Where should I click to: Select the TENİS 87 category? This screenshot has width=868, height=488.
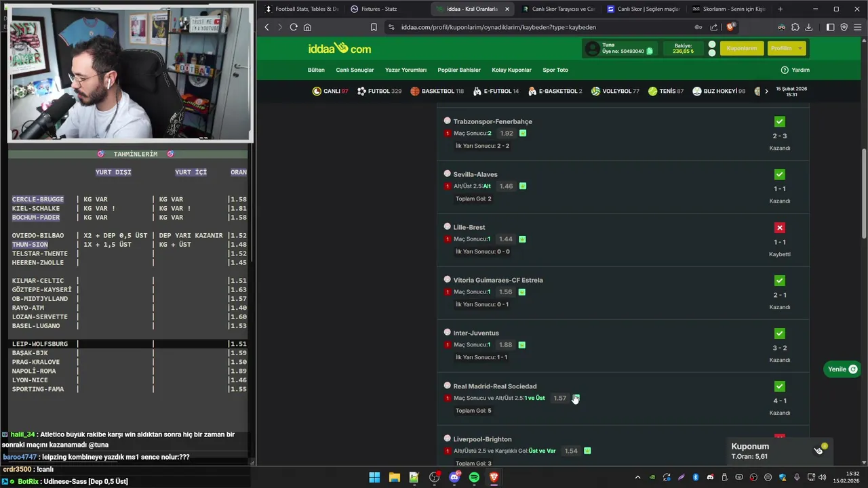click(666, 91)
